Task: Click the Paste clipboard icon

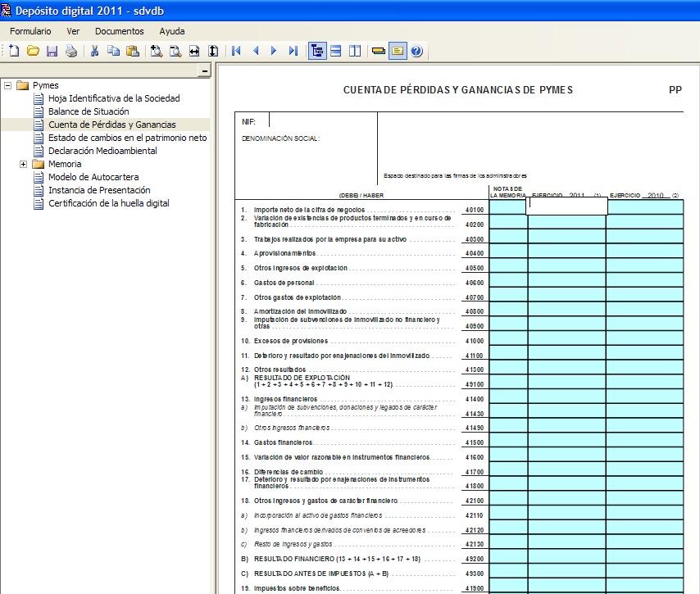Action: click(133, 51)
